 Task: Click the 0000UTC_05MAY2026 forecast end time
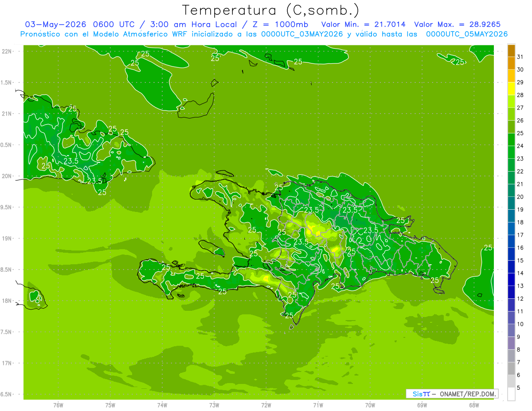tap(466, 34)
